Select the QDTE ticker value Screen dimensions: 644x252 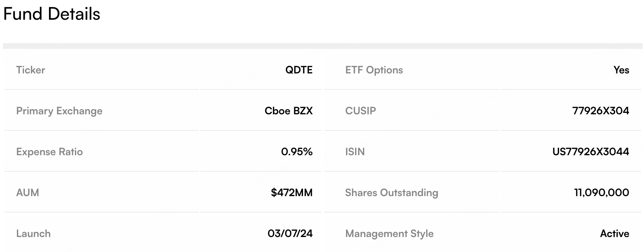[x=299, y=70]
